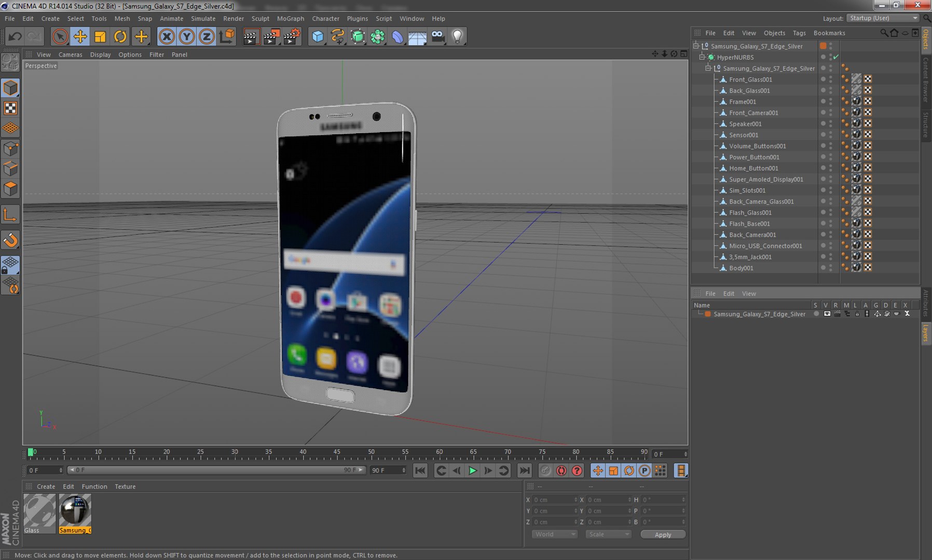Image resolution: width=932 pixels, height=560 pixels.
Task: Add a light object
Action: pos(457,36)
